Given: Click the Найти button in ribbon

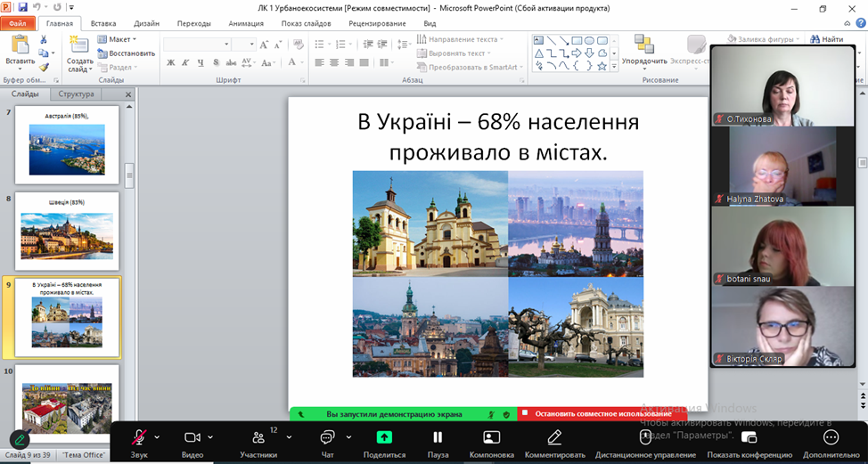Looking at the screenshot, I should pos(828,39).
